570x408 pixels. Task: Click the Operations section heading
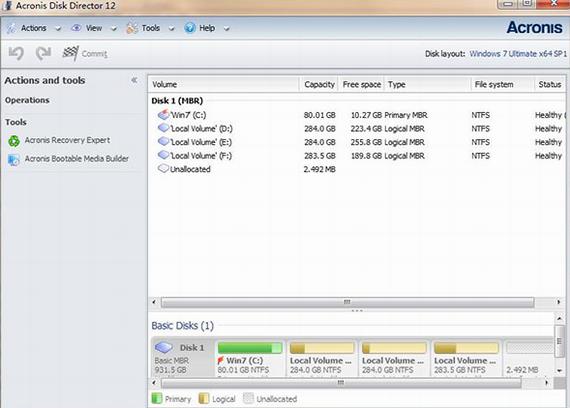27,100
